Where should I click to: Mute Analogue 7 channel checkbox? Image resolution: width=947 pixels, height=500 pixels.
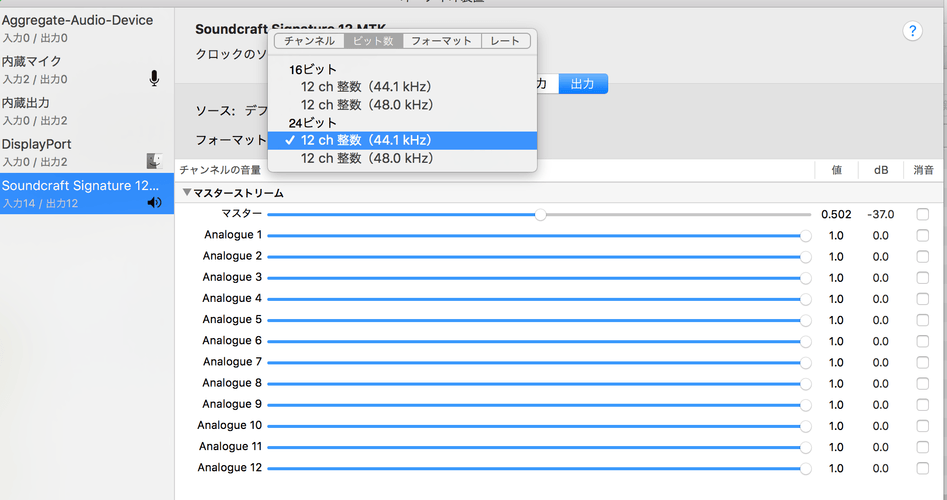922,362
